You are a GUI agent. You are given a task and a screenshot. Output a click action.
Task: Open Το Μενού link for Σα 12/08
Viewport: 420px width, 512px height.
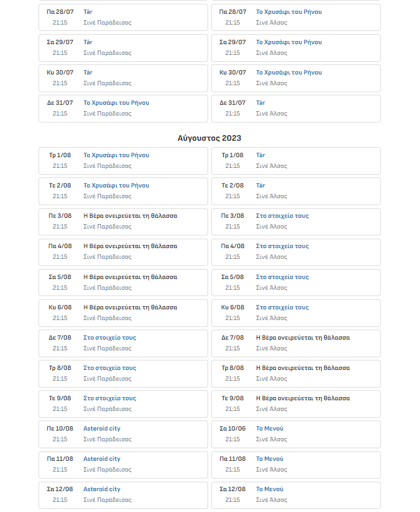[x=270, y=489]
